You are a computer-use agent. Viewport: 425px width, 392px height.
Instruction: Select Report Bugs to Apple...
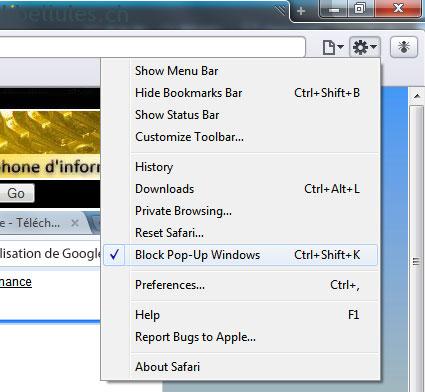coord(240,337)
